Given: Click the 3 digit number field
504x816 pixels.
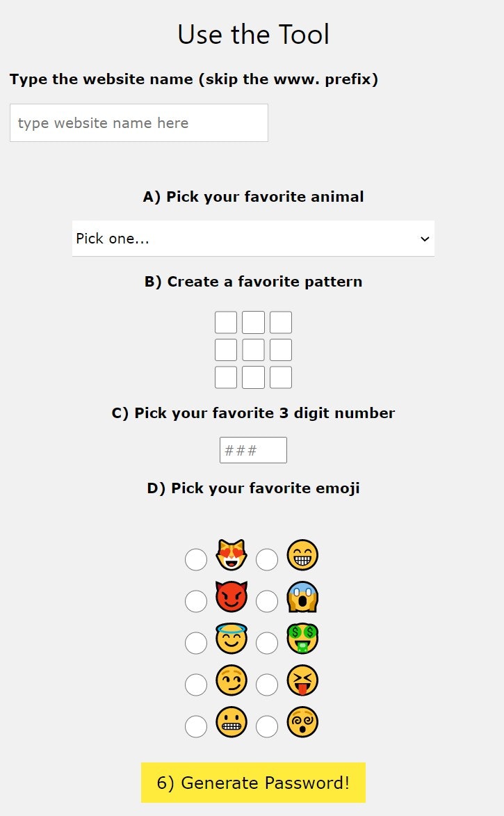Looking at the screenshot, I should click(253, 450).
